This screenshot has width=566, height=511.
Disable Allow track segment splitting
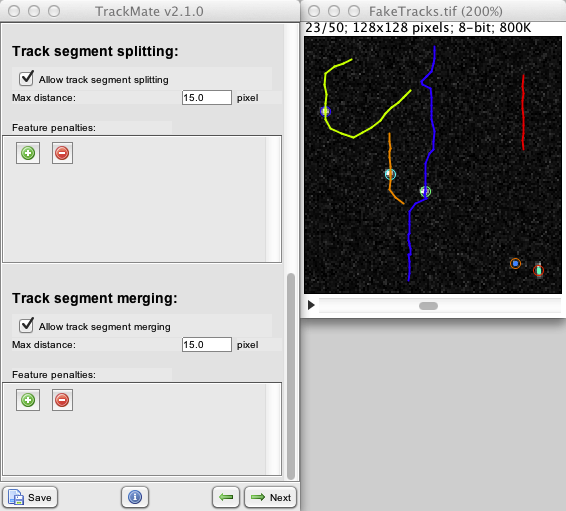coord(26,78)
